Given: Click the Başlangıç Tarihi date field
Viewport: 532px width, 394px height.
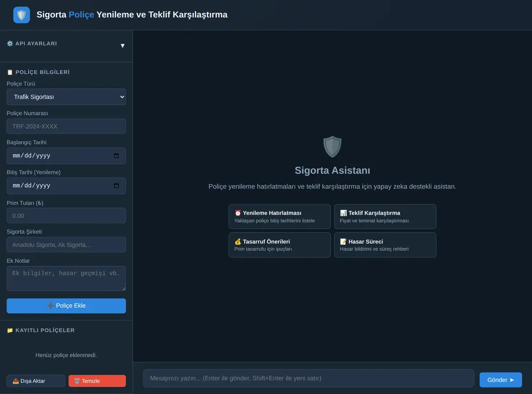Looking at the screenshot, I should [x=66, y=156].
